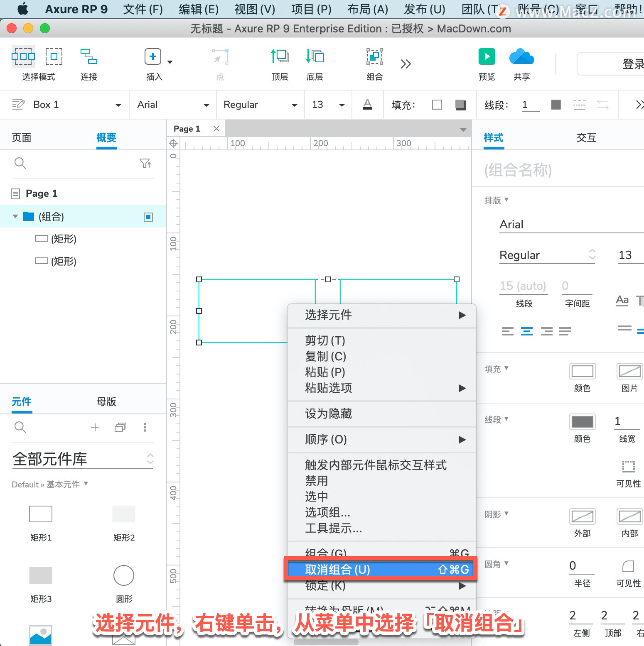
Task: Click the Share cloud icon
Action: click(x=521, y=56)
